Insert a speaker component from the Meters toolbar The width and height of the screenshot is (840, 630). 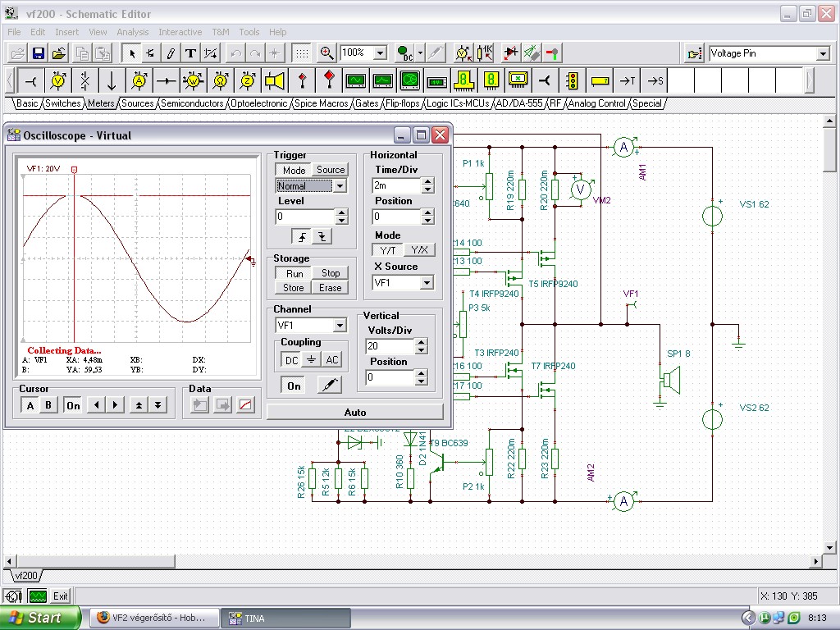coord(275,80)
